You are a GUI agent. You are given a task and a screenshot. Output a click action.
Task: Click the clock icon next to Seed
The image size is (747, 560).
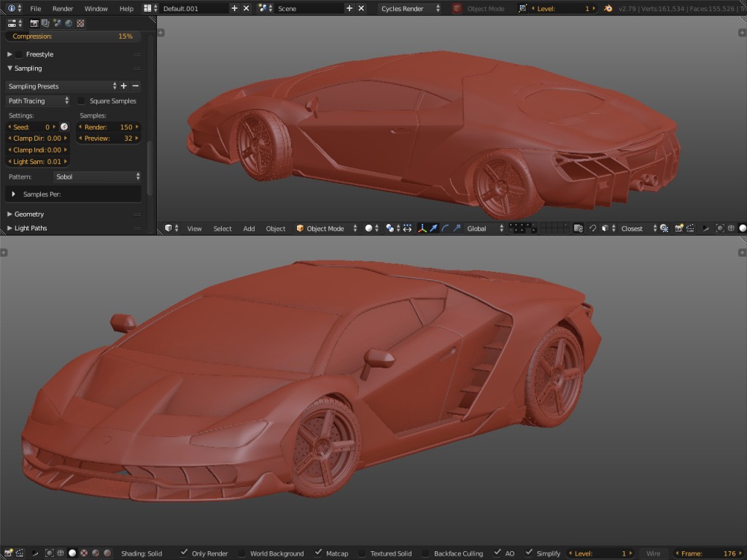point(65,126)
